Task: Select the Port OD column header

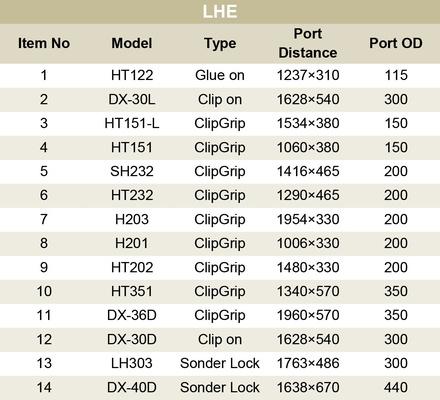Action: [x=396, y=43]
